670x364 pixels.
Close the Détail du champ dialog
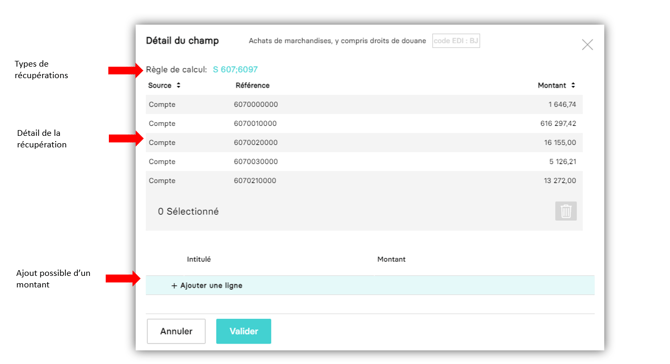587,44
